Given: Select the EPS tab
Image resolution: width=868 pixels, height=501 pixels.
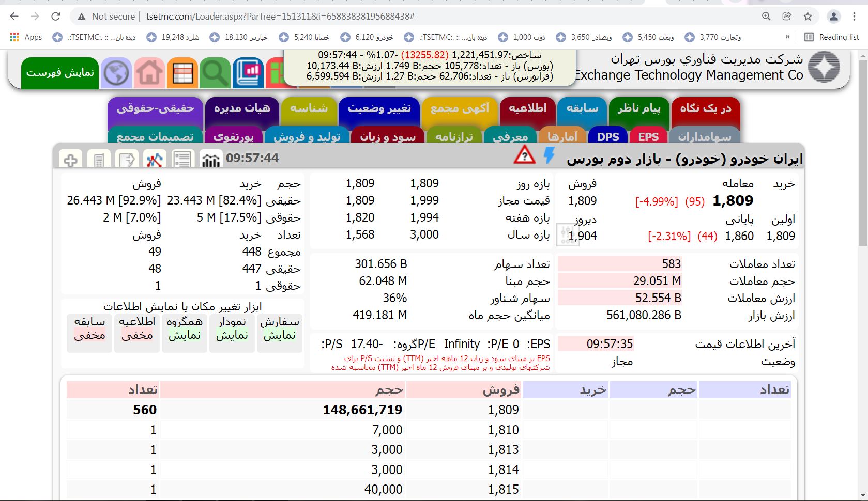Looking at the screenshot, I should pos(648,136).
